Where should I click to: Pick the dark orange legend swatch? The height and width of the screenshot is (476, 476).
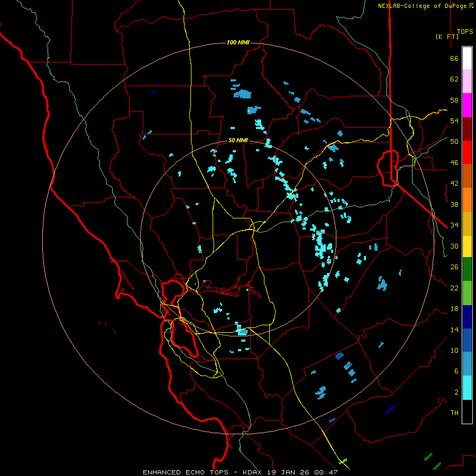(467, 176)
